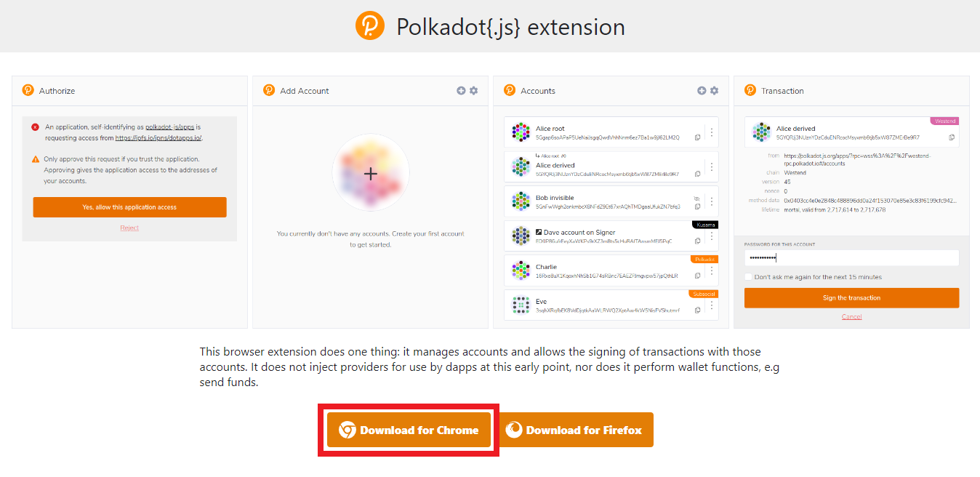Open three-dot menu for Bob invisible

[x=711, y=202]
